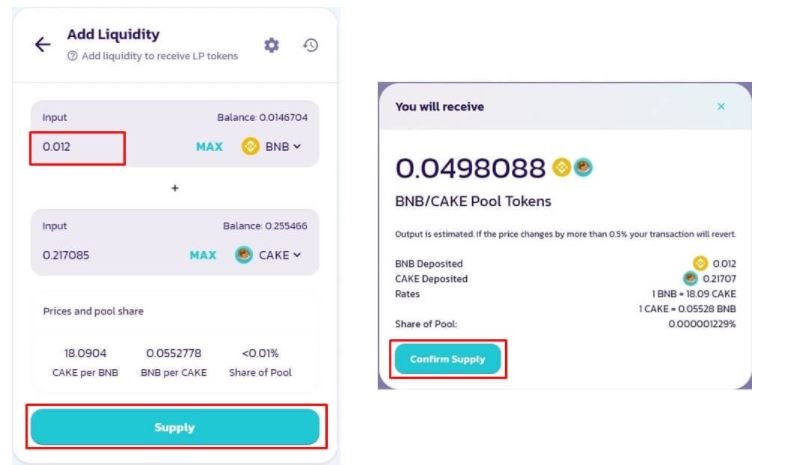789x465 pixels.
Task: Click CAKE icon beside deposited 0.21707
Action: click(690, 278)
